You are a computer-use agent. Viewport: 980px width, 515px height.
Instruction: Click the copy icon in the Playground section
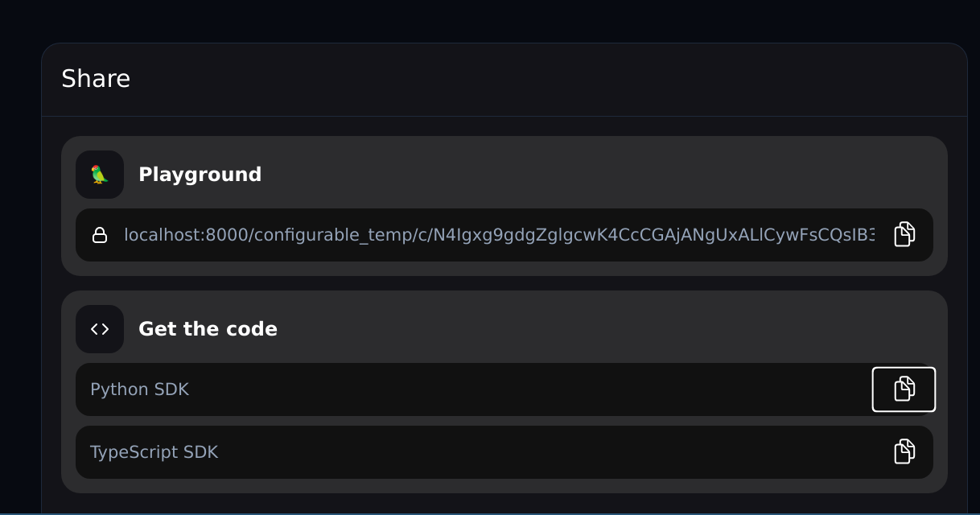tap(904, 234)
